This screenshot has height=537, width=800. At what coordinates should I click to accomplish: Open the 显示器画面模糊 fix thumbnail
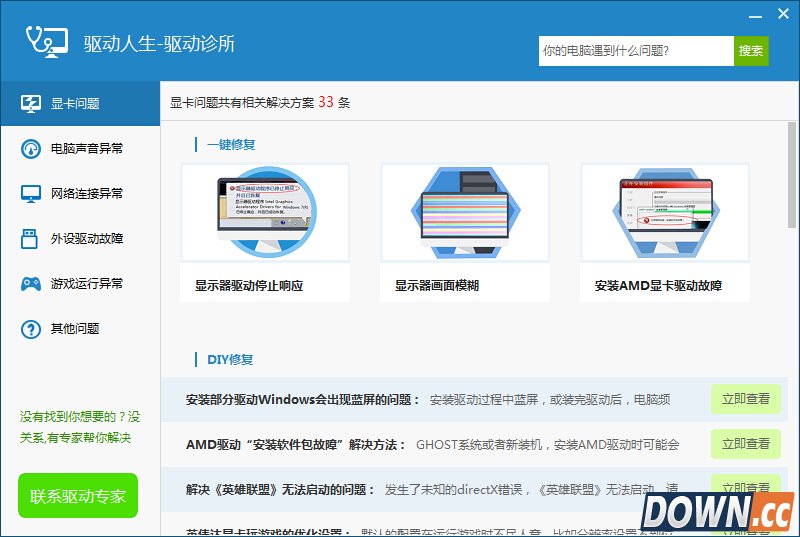tap(465, 213)
